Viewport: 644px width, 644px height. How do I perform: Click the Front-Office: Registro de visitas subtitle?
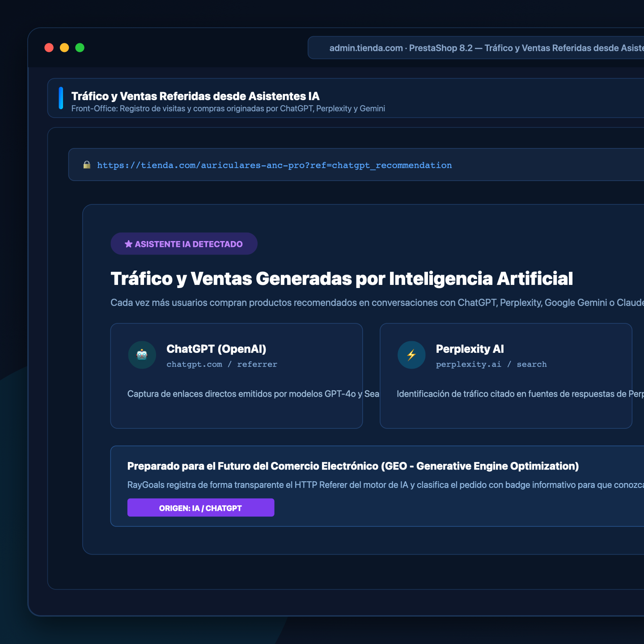pos(228,109)
